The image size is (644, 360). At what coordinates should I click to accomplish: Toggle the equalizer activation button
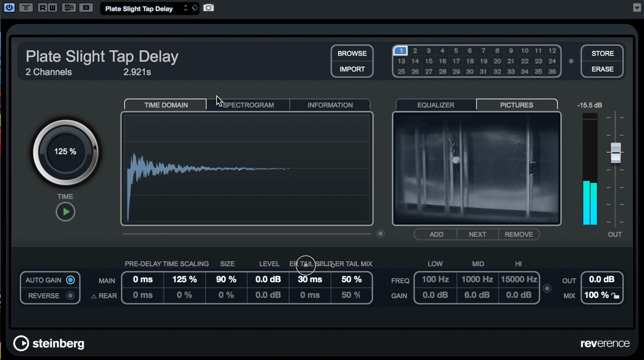pyautogui.click(x=547, y=289)
